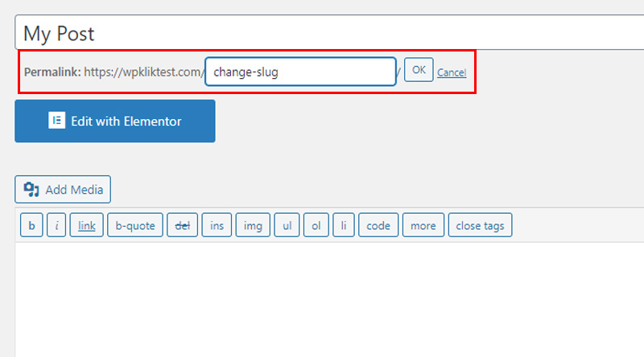The height and width of the screenshot is (357, 644).
Task: Insert a b-quote blockquote tag
Action: coord(135,225)
